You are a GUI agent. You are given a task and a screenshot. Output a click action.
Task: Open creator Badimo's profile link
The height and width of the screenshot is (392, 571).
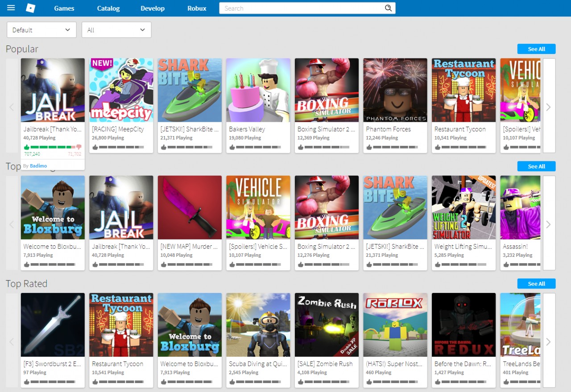(38, 165)
